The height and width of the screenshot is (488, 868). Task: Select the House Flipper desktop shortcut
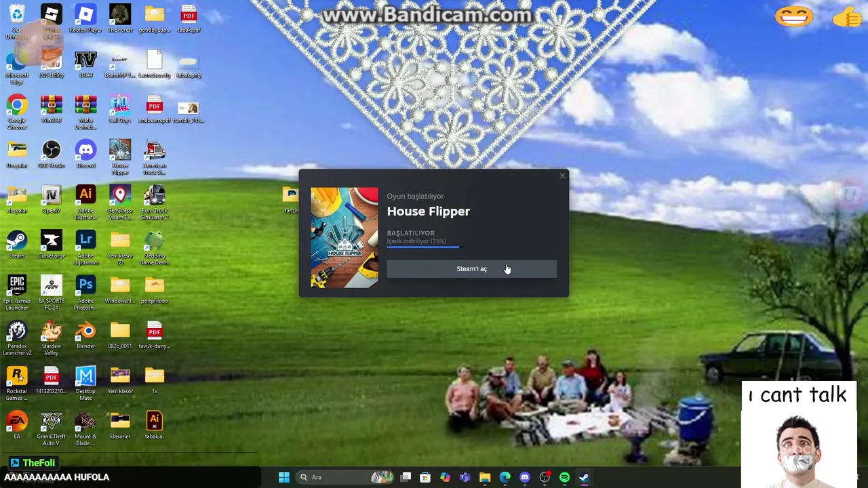coord(120,158)
